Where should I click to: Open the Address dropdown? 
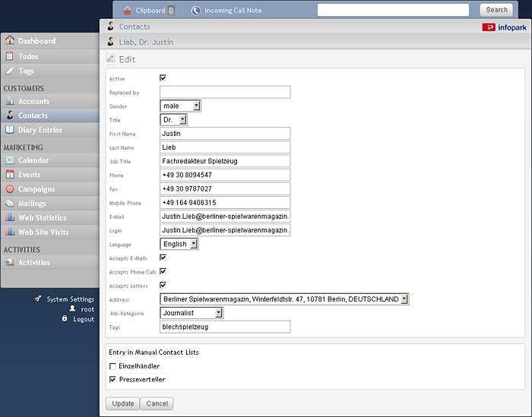(x=284, y=299)
